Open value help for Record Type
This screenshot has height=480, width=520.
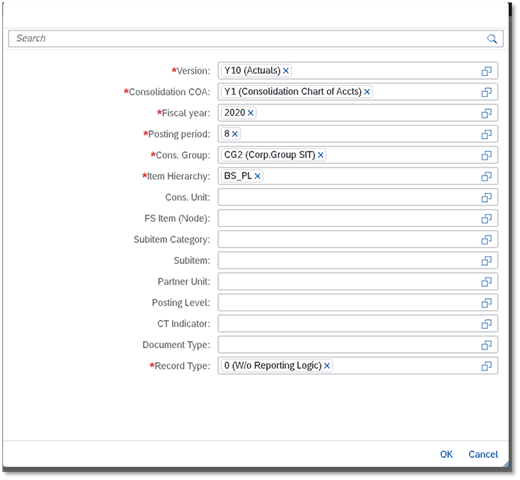click(486, 366)
